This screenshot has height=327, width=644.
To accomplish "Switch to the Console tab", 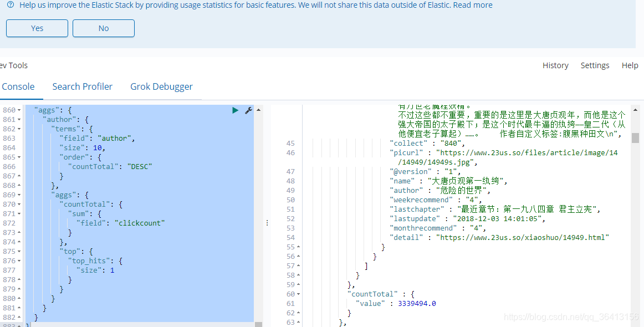I will [18, 86].
